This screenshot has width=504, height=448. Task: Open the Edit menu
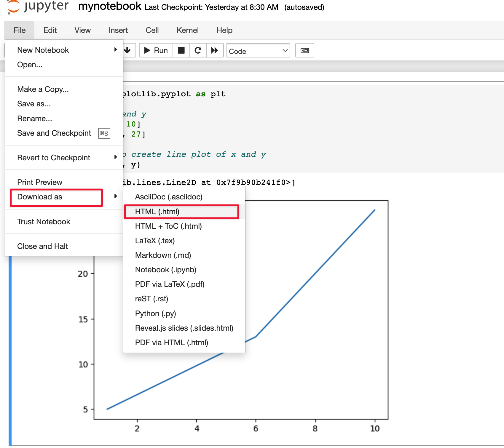[50, 30]
